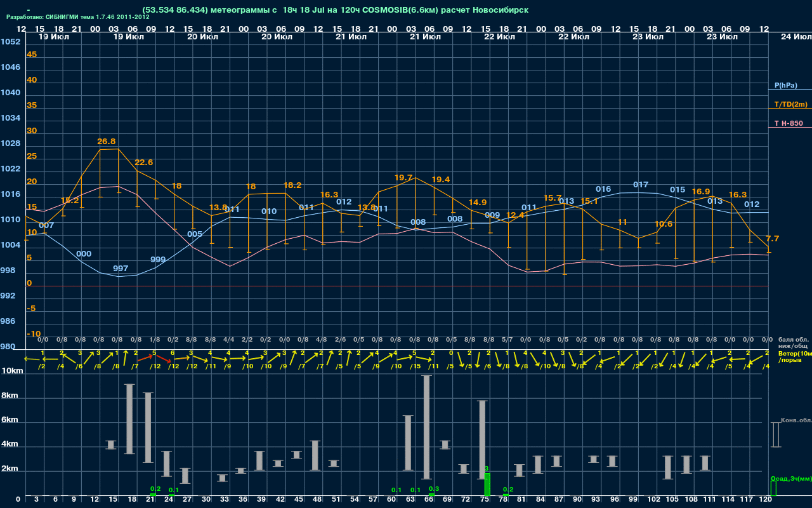Click the Ветер(10м) legend label

[x=795, y=352]
